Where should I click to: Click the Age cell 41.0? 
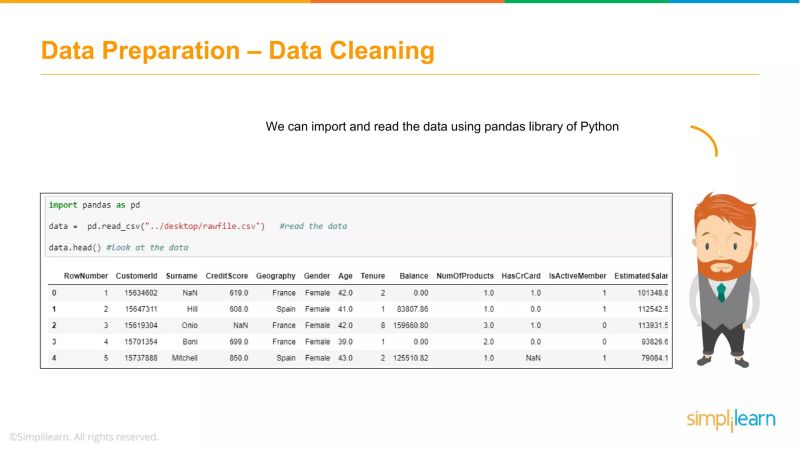345,309
